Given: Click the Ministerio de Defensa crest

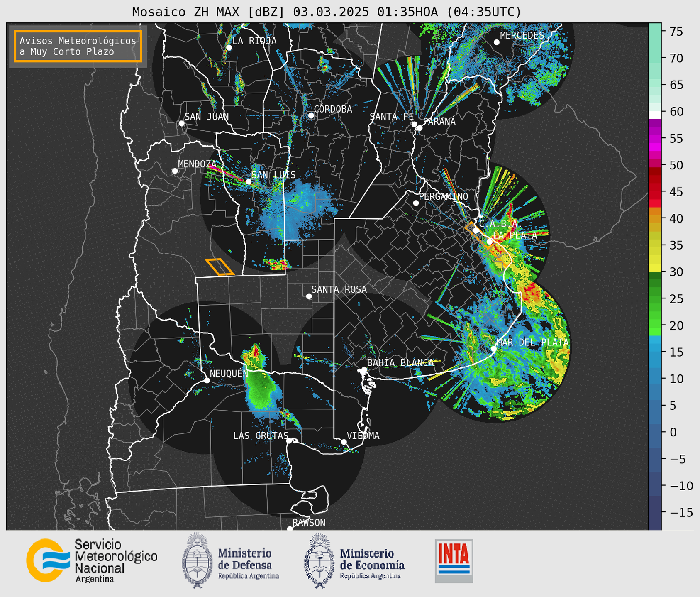Looking at the screenshot, I should point(197,560).
